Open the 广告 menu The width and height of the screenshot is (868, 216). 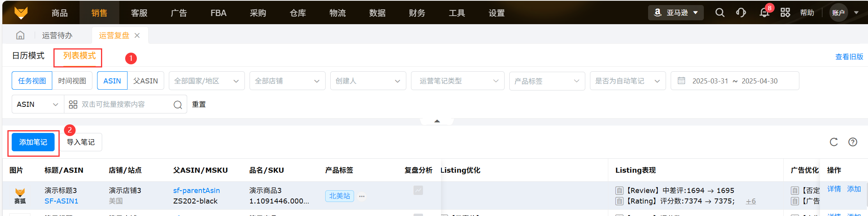point(179,13)
